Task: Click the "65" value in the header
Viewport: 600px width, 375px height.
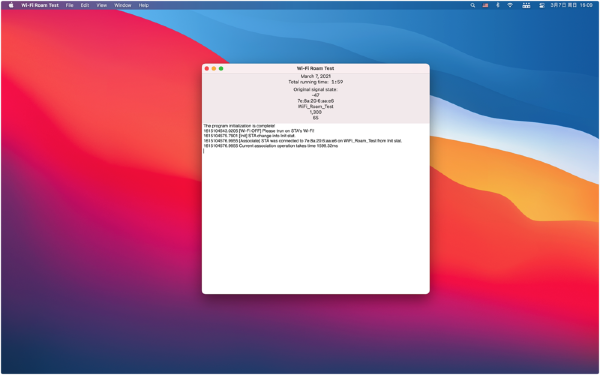Action: (x=316, y=118)
